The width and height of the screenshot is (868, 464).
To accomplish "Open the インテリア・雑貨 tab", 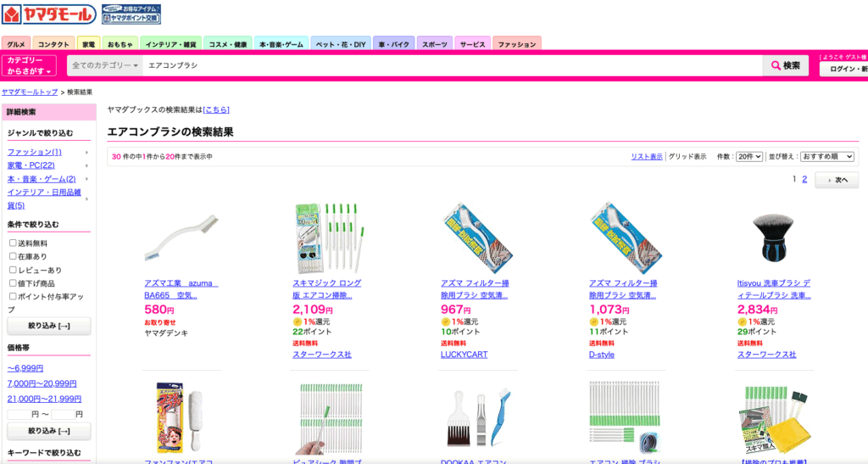I will 170,44.
